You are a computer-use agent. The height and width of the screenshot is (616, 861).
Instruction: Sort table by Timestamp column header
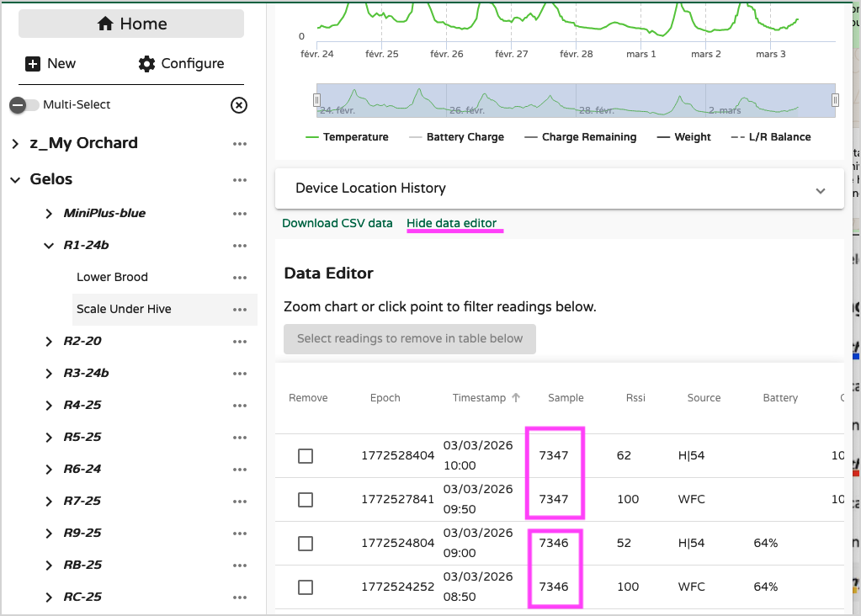(480, 398)
